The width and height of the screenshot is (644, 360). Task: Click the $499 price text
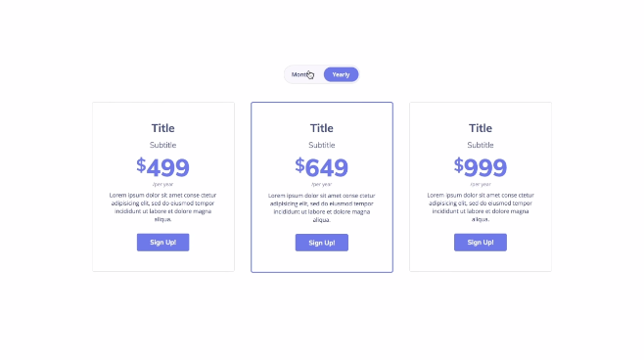pos(163,167)
